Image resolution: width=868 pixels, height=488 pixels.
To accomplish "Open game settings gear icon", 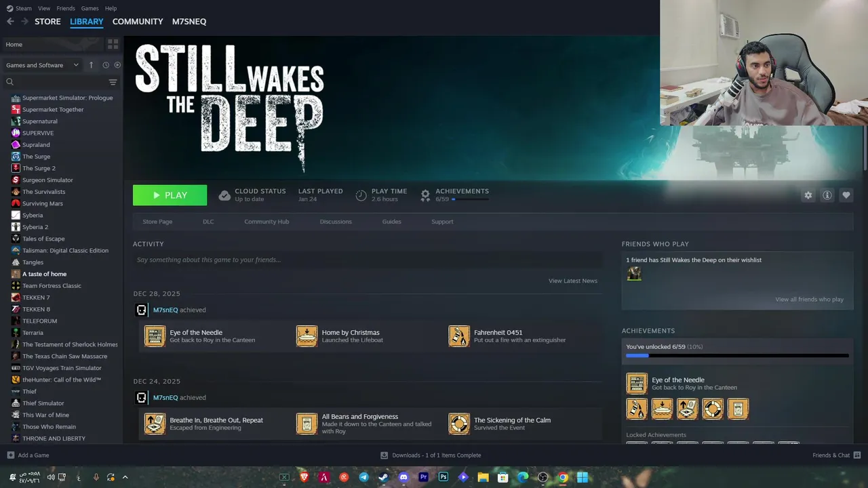I will pos(808,195).
